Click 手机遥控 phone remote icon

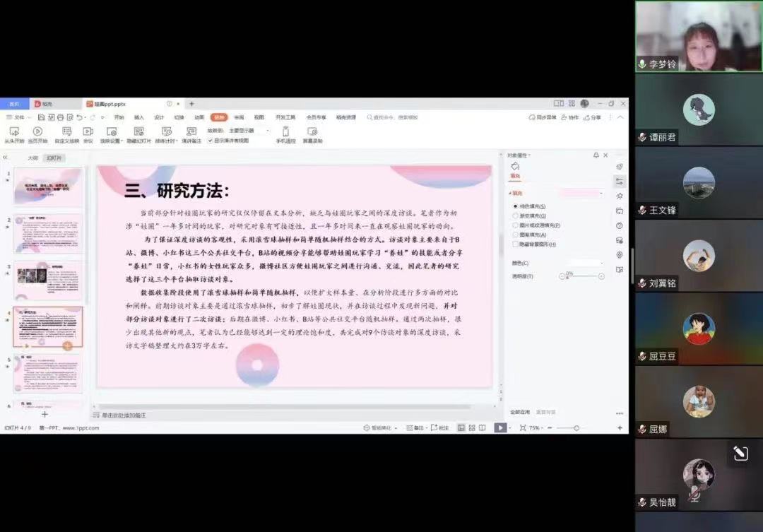click(x=285, y=131)
